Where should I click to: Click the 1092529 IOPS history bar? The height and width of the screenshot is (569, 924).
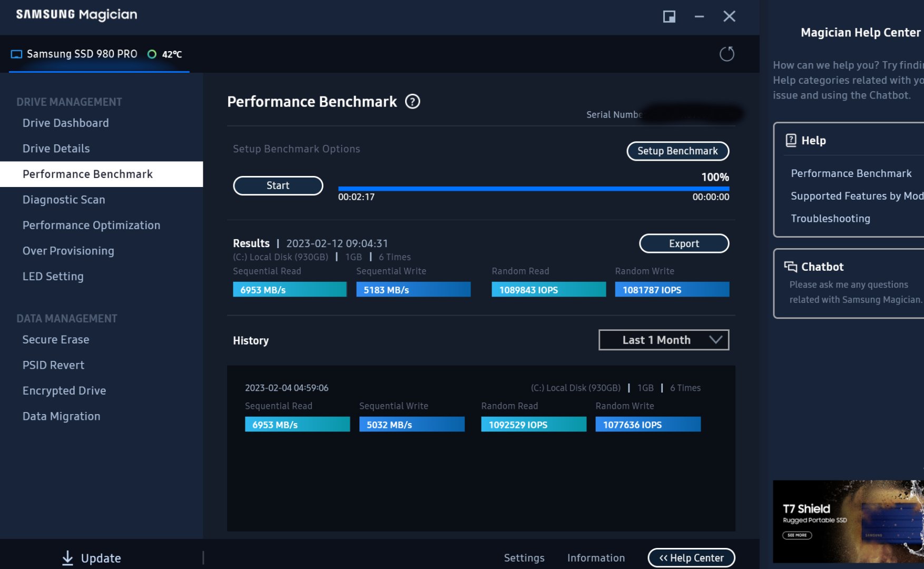coord(534,425)
